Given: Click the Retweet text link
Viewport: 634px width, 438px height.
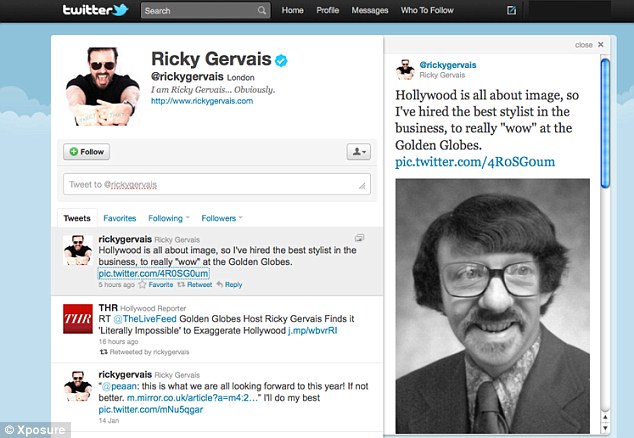Looking at the screenshot, I should [199, 285].
